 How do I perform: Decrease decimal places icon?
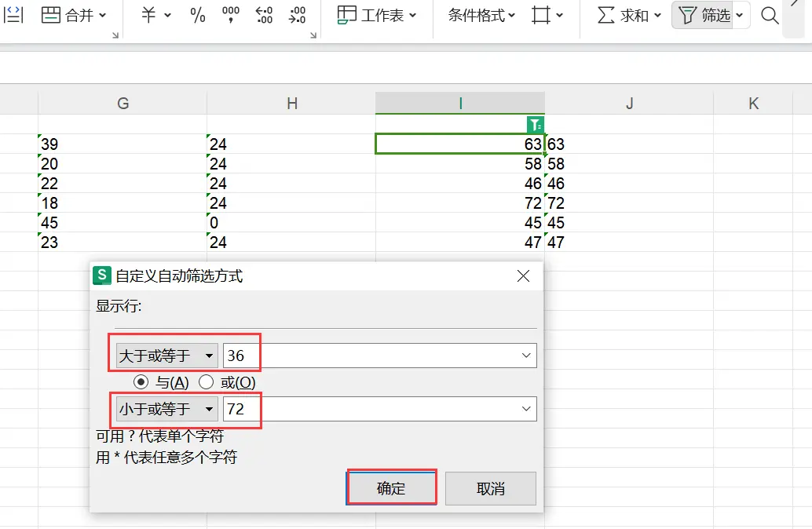(298, 15)
